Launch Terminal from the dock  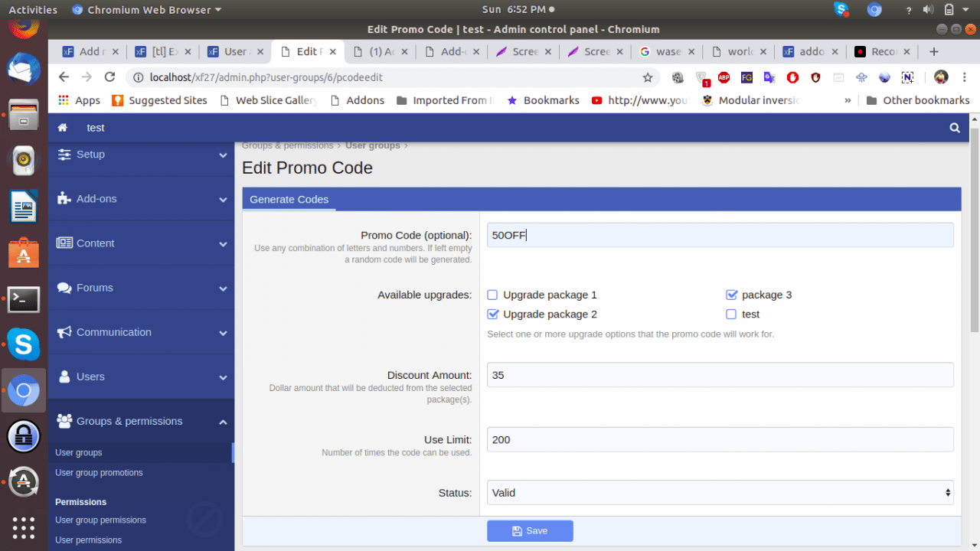click(23, 299)
